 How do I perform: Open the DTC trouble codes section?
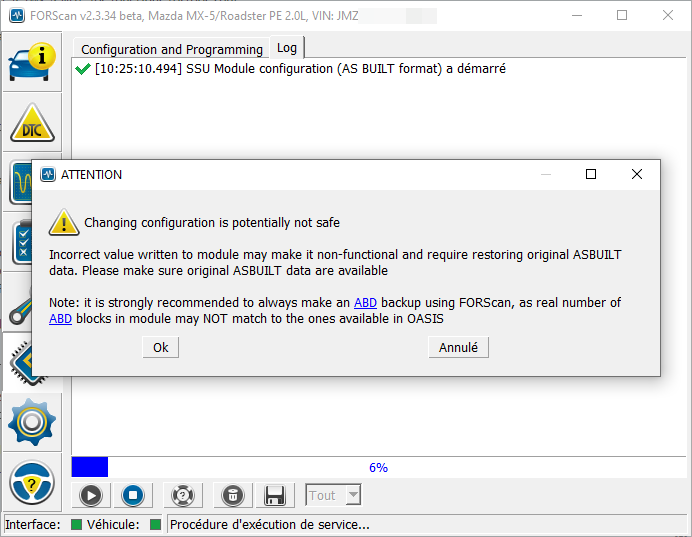(x=32, y=122)
